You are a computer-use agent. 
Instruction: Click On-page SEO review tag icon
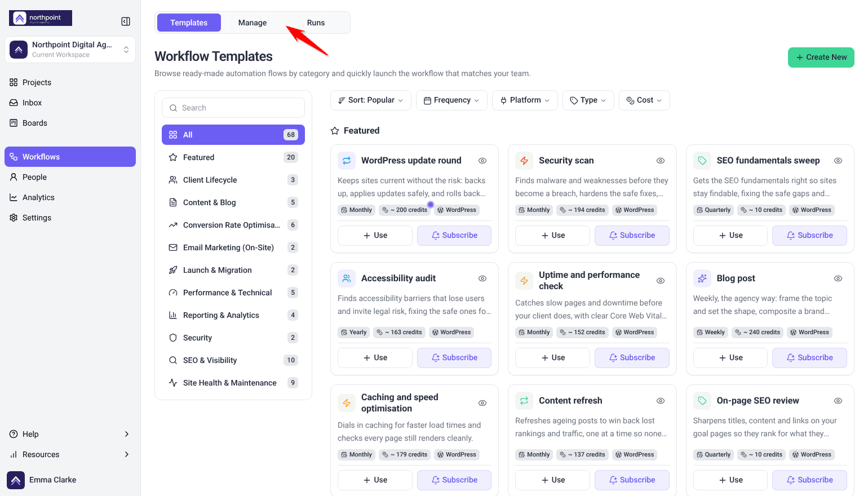(x=702, y=401)
